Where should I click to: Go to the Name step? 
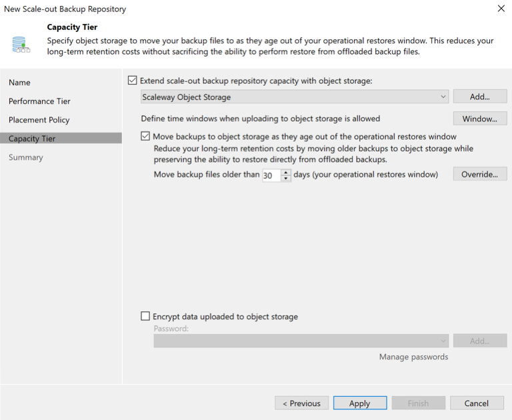pos(19,83)
